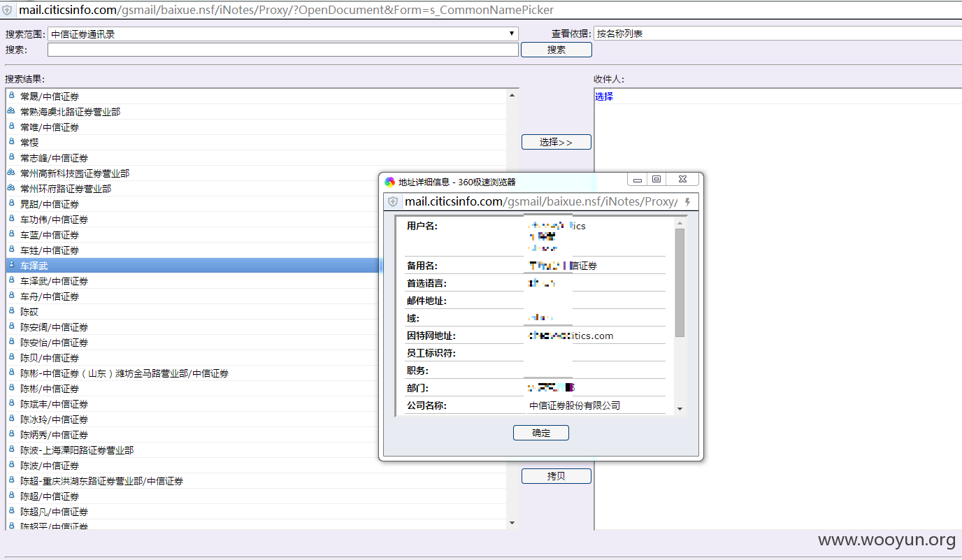Click the shield icon in popup address bar
Screen dimensions: 962x560
point(393,201)
